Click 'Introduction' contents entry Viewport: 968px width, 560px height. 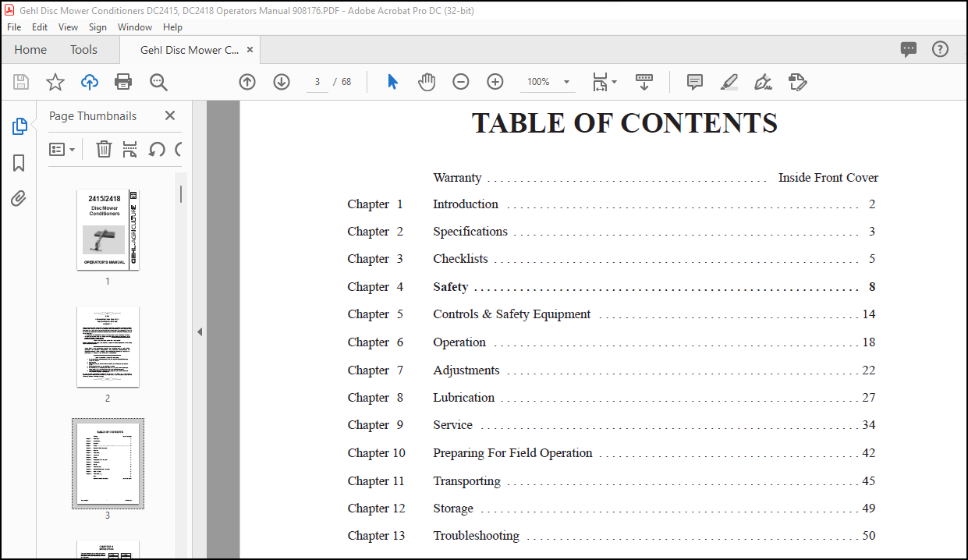click(x=466, y=204)
